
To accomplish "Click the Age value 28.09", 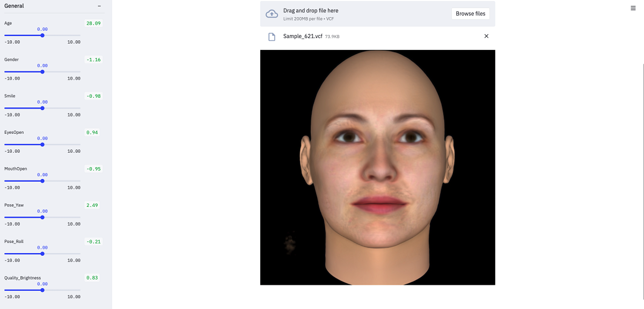I will (x=93, y=23).
